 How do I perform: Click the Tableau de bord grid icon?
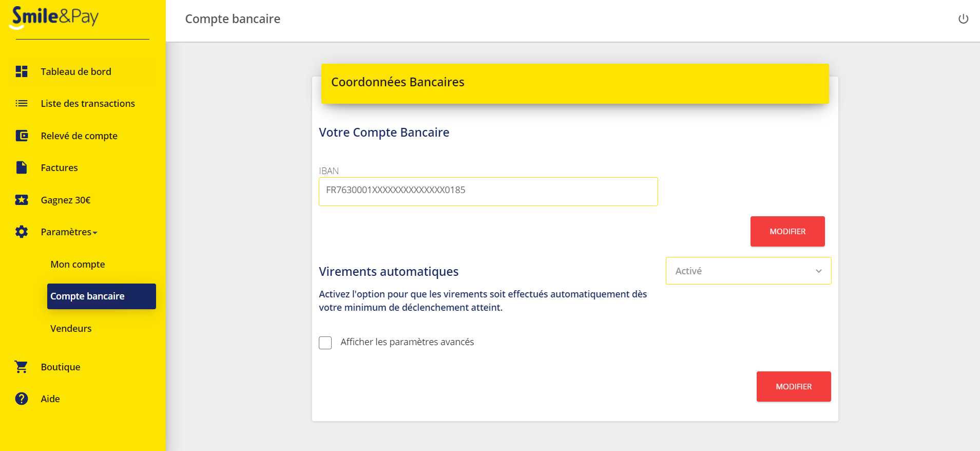22,71
